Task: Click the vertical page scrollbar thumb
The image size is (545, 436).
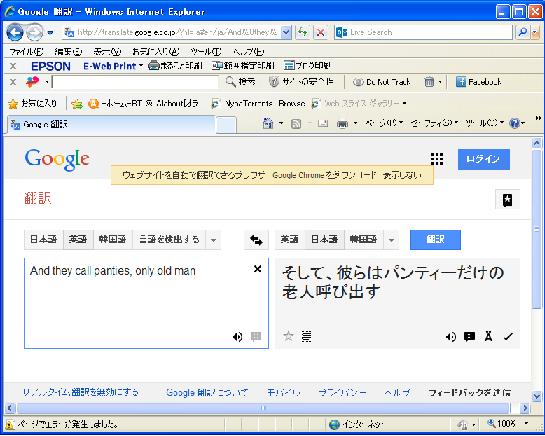Action: click(537, 229)
